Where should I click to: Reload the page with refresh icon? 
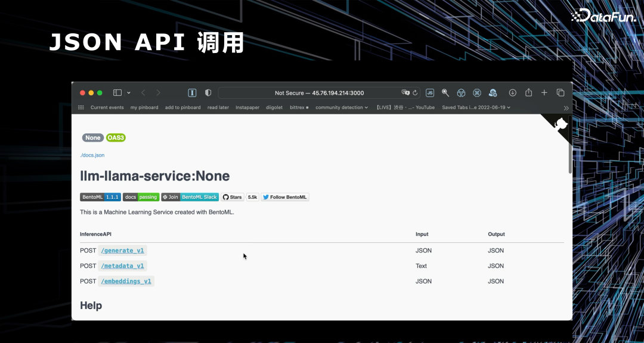(x=415, y=93)
